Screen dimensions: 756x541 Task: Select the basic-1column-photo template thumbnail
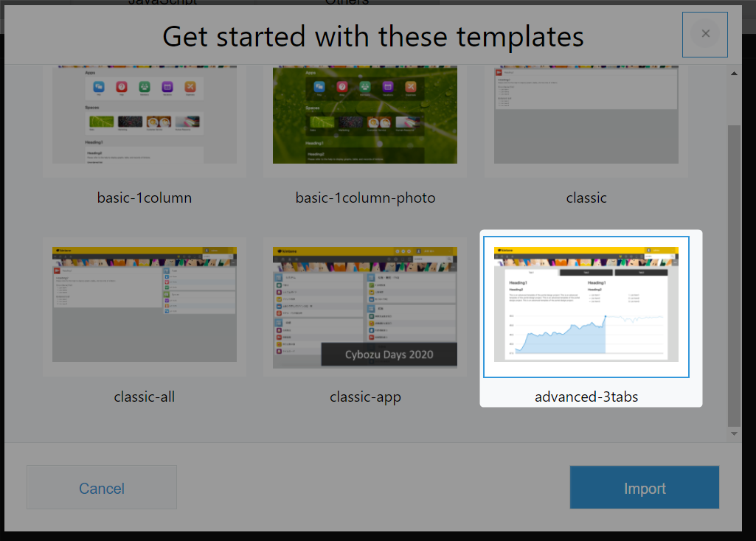click(x=365, y=115)
